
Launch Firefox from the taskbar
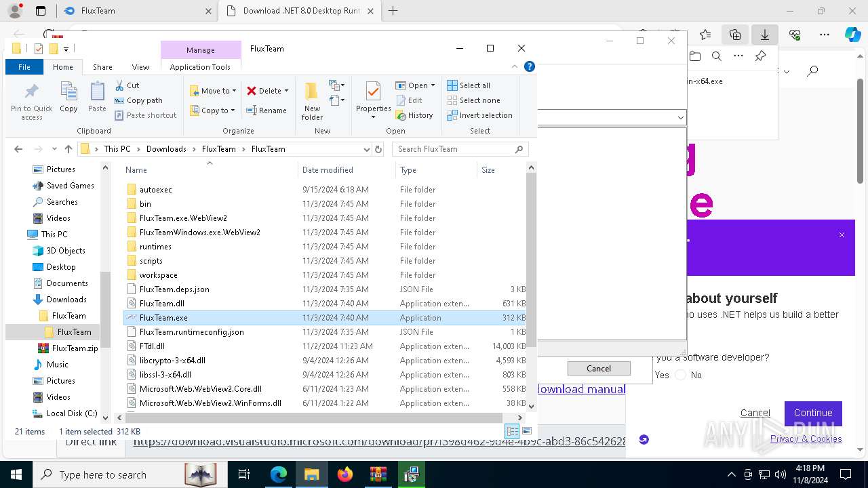[345, 474]
